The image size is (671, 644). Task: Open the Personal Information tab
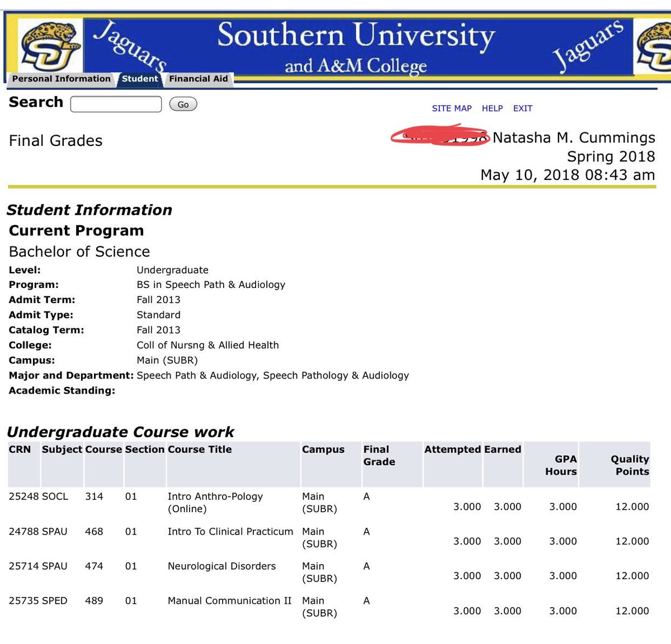click(61, 79)
